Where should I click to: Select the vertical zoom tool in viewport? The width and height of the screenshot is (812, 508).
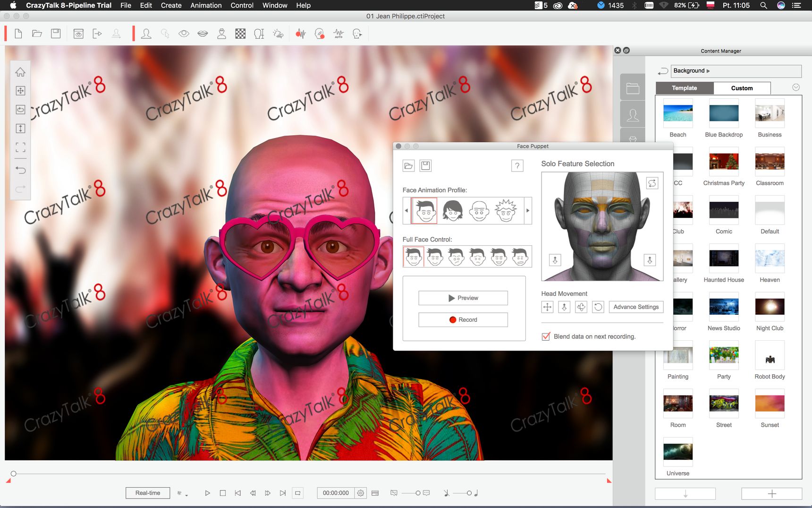click(x=20, y=129)
